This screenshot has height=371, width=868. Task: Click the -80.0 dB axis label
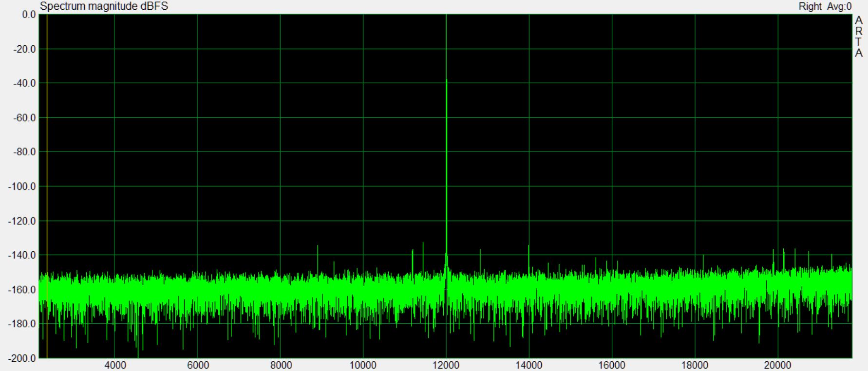point(25,152)
